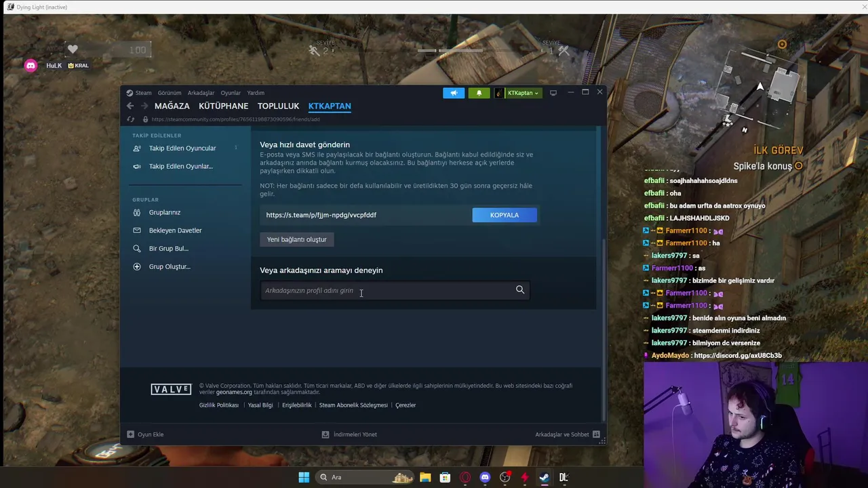Click the Gruplarınız people icon
Image resolution: width=868 pixels, height=488 pixels.
[x=137, y=213]
